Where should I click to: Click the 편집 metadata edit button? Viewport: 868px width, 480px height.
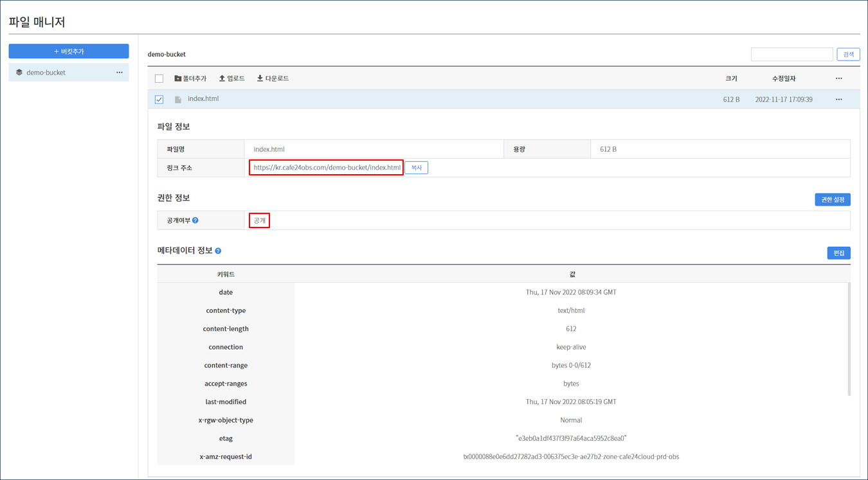click(838, 253)
